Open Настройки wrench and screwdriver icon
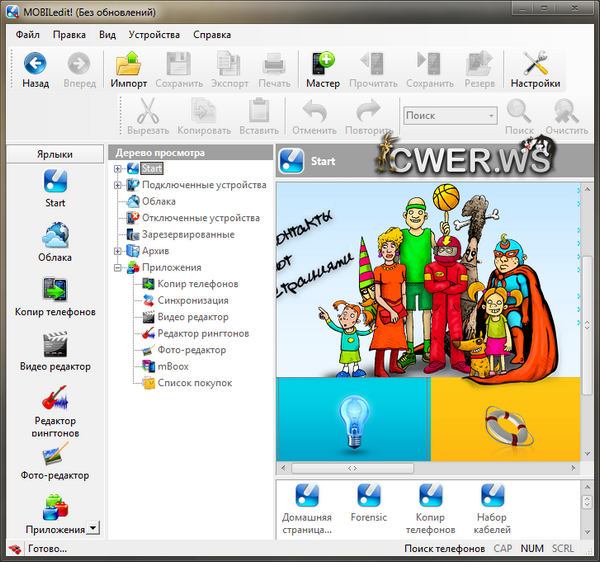The height and width of the screenshot is (562, 600). [x=535, y=63]
